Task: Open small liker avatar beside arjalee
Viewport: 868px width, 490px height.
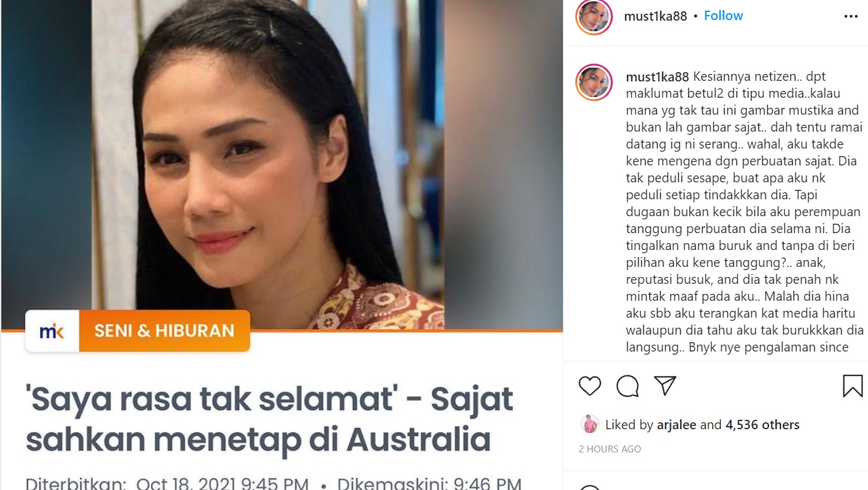Action: 589,424
